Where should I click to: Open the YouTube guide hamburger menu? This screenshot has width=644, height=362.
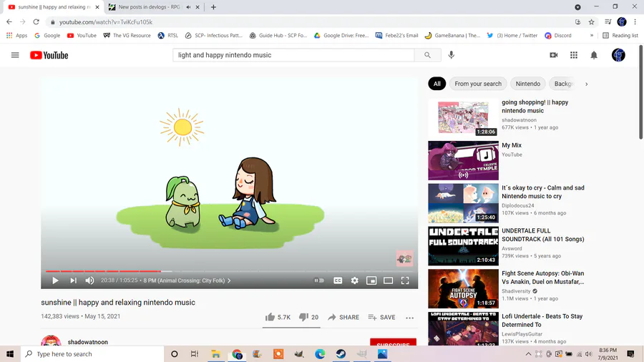pos(15,55)
